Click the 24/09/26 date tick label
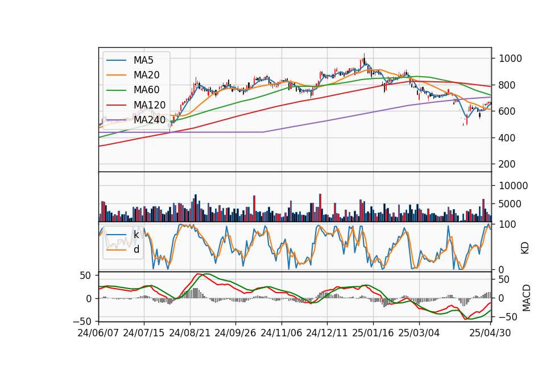Screen dimensions: 546x392 point(235,333)
